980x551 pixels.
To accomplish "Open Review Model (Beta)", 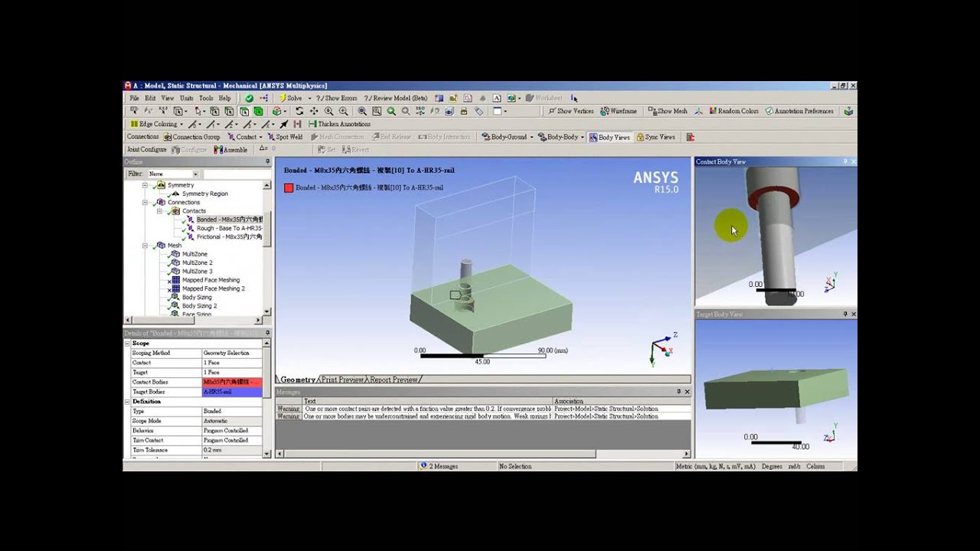I will click(396, 98).
